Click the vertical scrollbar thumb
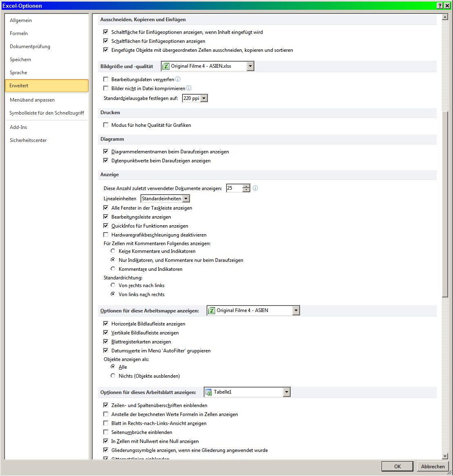The height and width of the screenshot is (476, 453). click(x=445, y=204)
